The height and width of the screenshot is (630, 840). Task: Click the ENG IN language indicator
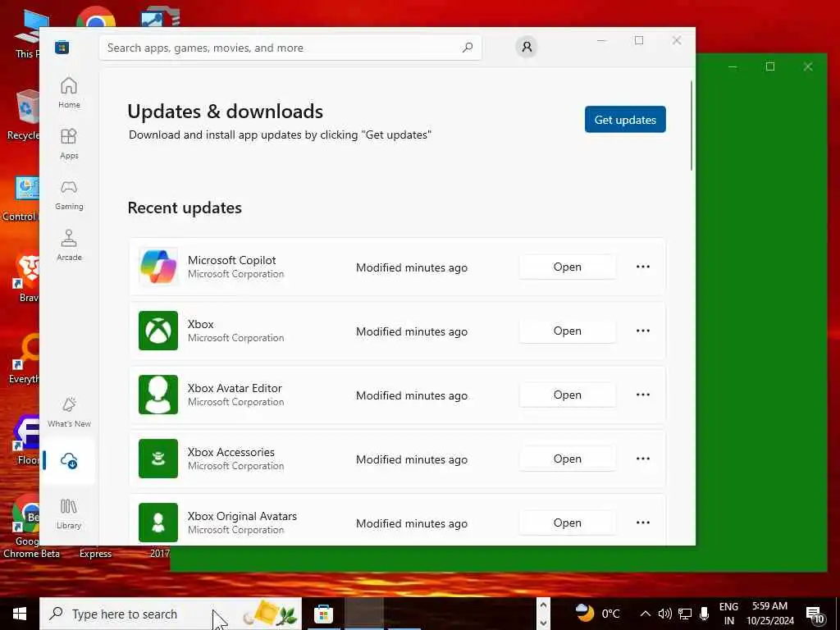[728, 614]
